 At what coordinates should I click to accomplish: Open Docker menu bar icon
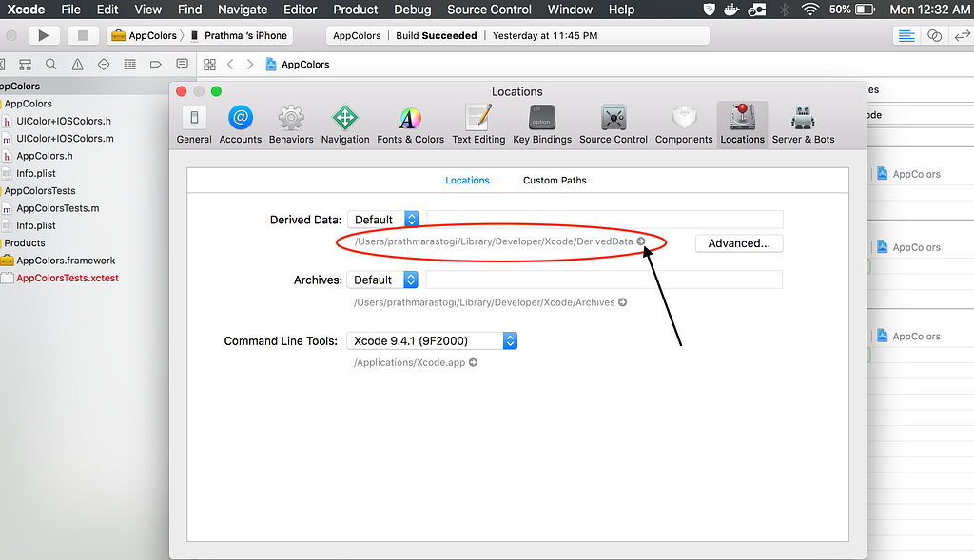click(731, 10)
